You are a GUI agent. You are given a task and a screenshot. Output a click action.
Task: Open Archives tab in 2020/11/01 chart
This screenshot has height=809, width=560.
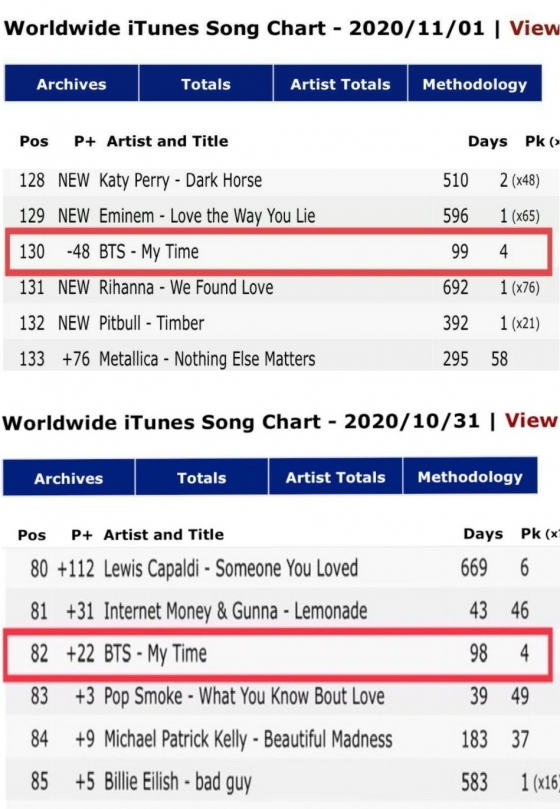[x=71, y=83]
